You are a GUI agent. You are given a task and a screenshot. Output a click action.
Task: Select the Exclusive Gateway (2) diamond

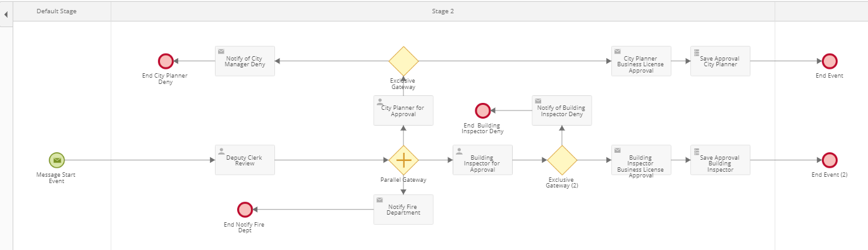pyautogui.click(x=562, y=160)
